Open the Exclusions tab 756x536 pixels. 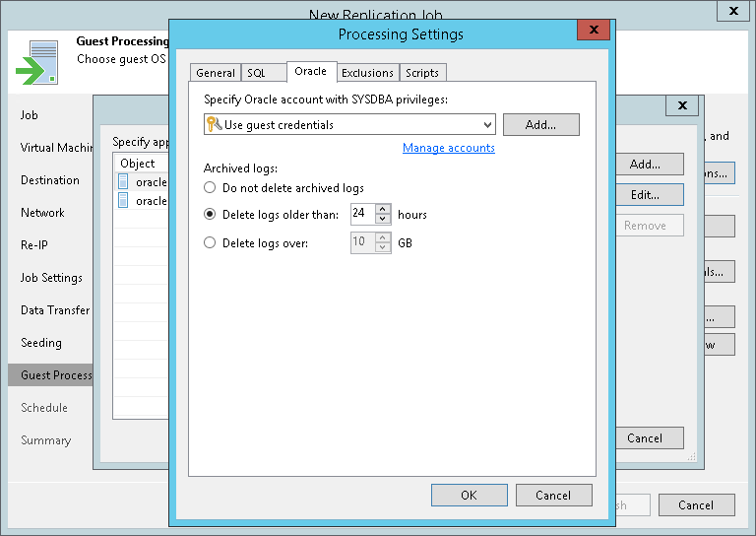pos(368,73)
